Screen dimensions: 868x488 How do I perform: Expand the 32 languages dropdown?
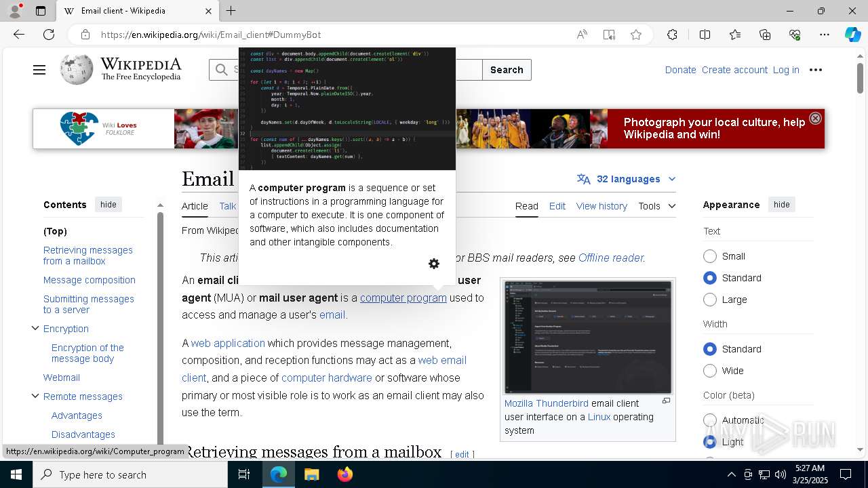[627, 179]
